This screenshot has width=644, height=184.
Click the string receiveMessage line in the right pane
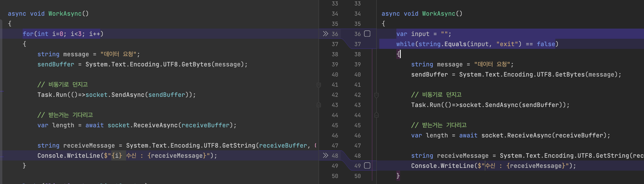[x=528, y=156]
